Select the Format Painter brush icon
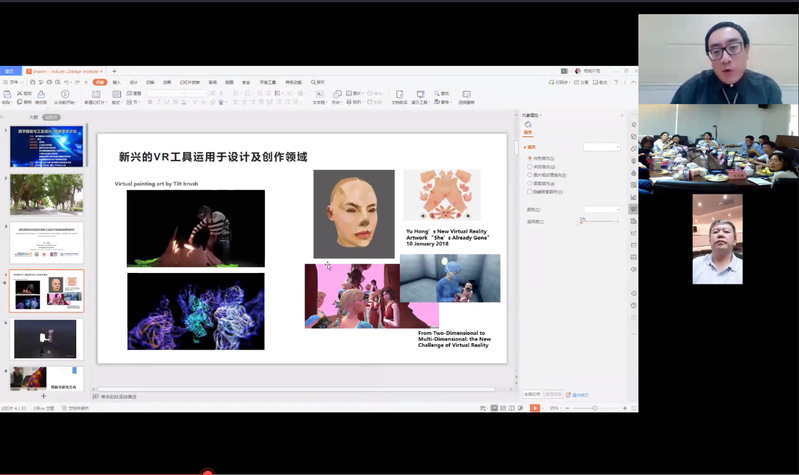799x475 pixels. [x=41, y=94]
